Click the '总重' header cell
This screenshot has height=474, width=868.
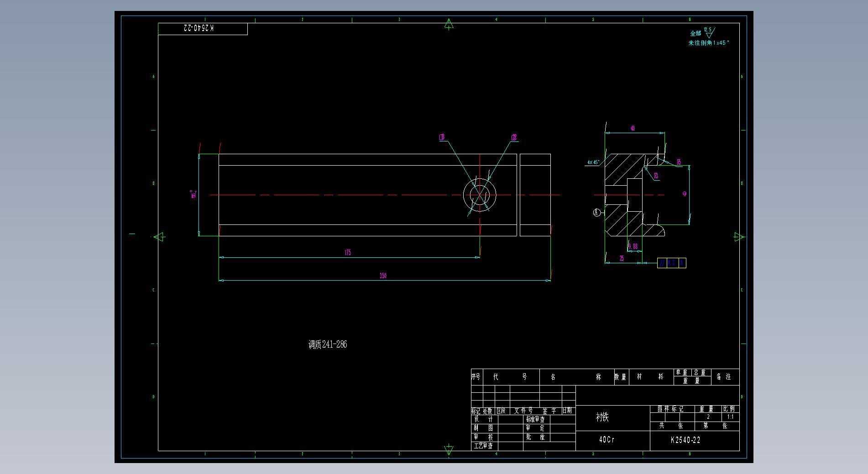click(700, 373)
